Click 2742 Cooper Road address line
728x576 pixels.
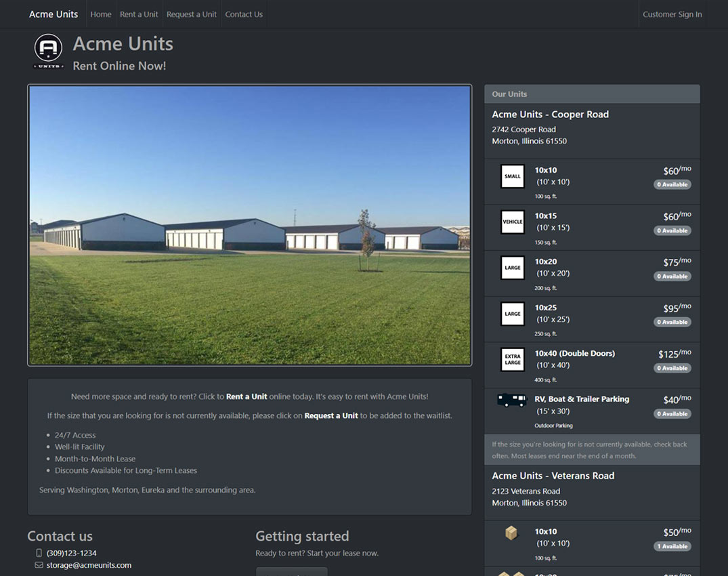click(523, 129)
